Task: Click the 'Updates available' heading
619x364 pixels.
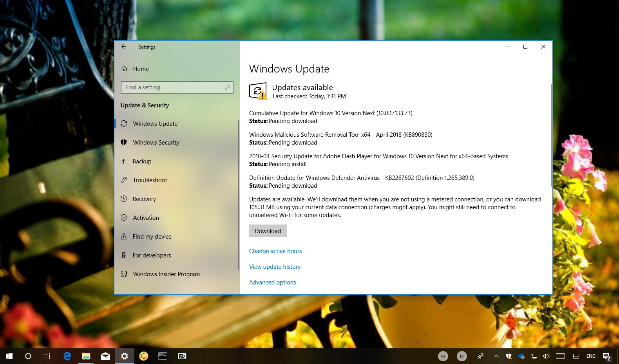Action: [302, 87]
